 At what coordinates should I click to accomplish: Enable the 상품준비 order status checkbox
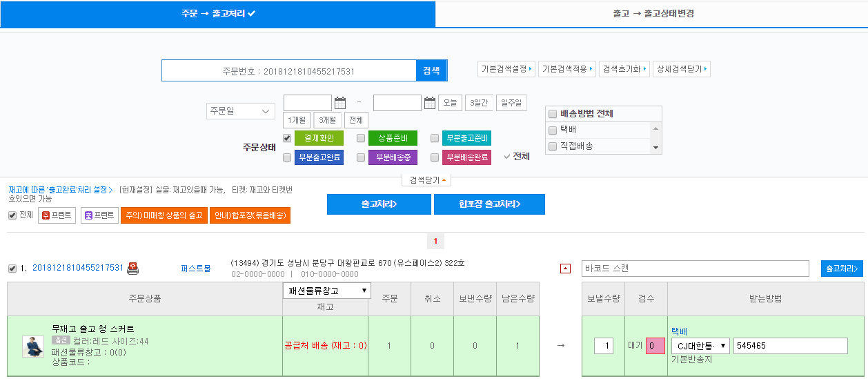click(x=361, y=138)
